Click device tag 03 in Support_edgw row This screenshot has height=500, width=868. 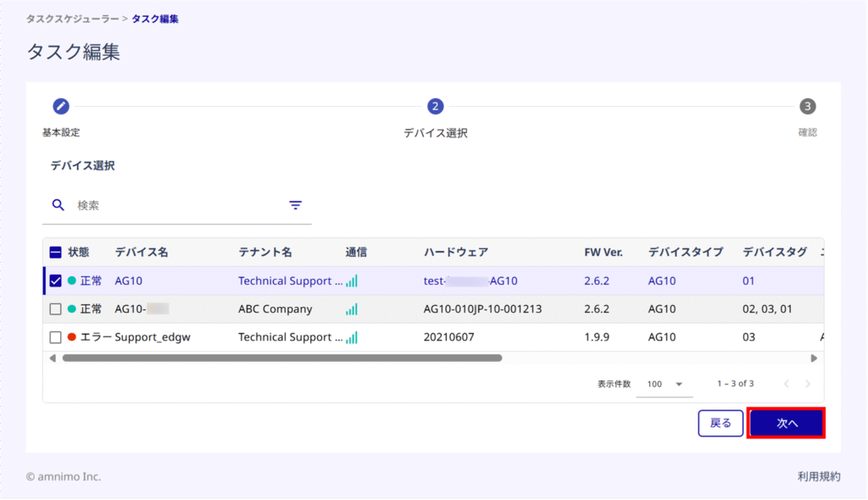[748, 337]
